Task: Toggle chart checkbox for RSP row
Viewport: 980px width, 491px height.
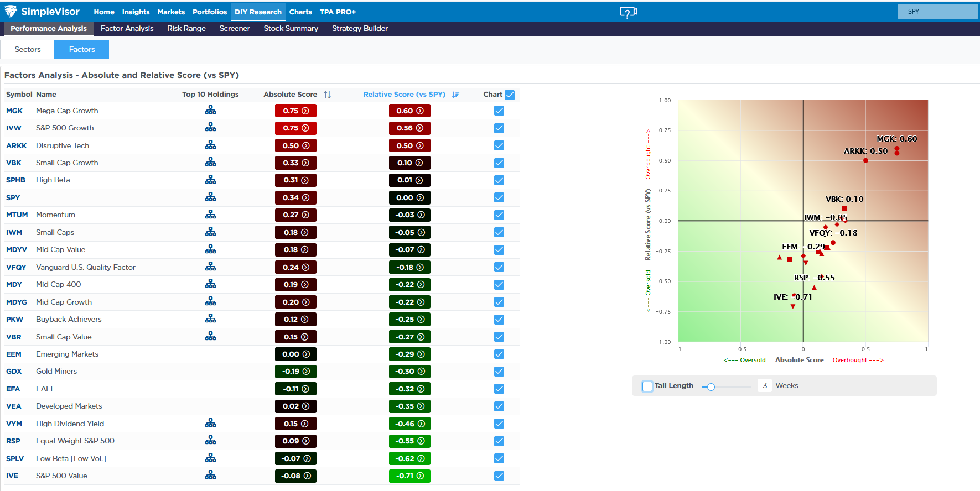Action: coord(499,441)
